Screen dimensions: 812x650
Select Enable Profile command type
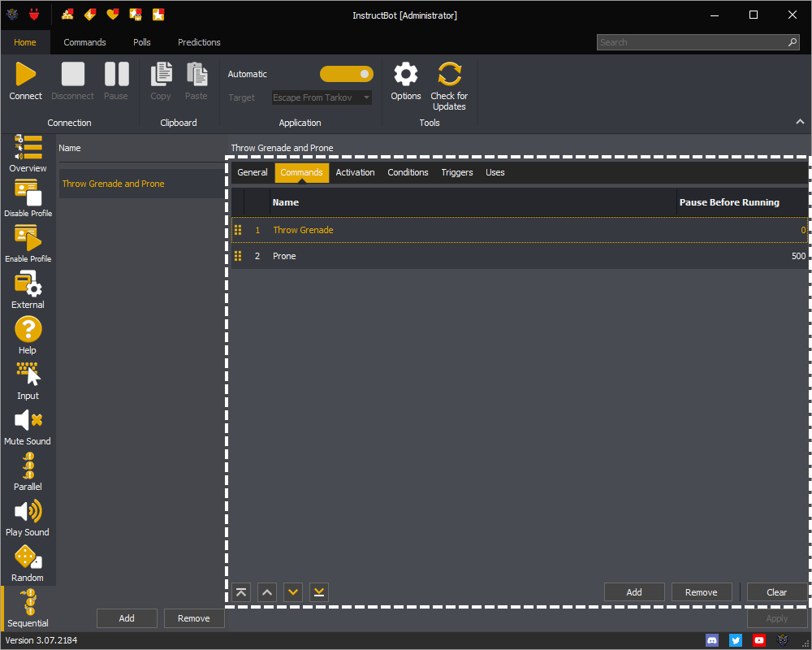(x=28, y=244)
